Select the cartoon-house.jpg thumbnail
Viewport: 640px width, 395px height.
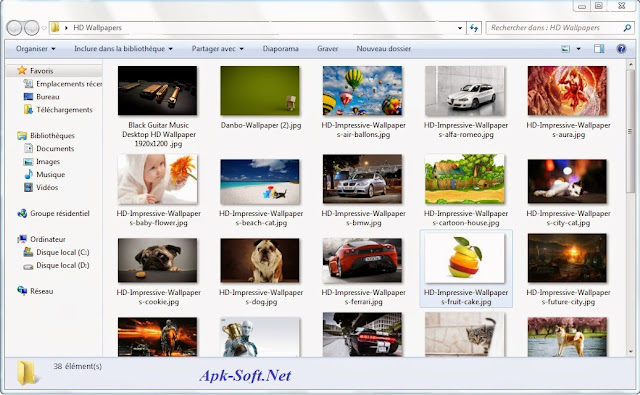coord(465,179)
